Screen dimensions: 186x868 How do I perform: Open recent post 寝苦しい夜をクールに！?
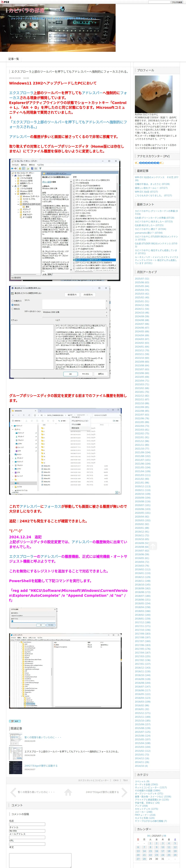pos(151,188)
